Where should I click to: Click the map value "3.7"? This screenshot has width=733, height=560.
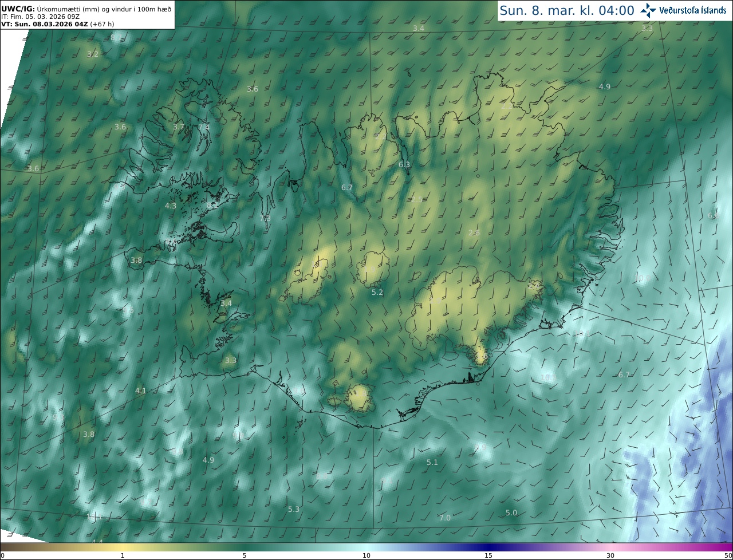179,127
